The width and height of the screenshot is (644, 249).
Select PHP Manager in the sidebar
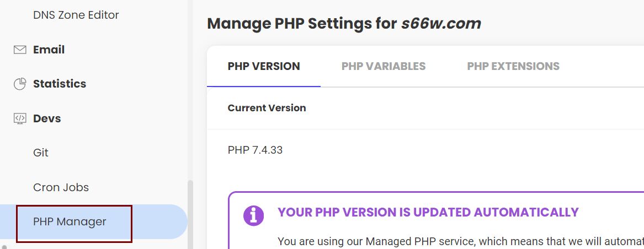70,221
